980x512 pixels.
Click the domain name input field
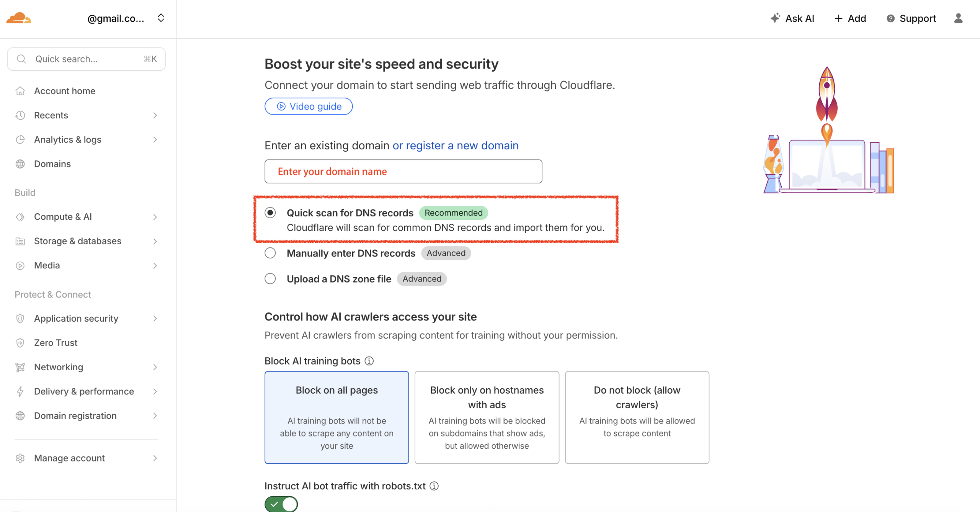[403, 172]
